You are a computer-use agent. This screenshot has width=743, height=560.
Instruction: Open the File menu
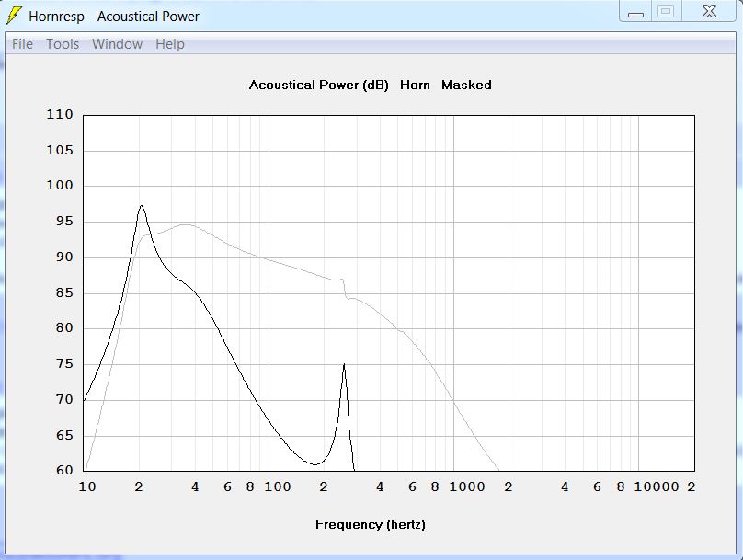pos(22,44)
